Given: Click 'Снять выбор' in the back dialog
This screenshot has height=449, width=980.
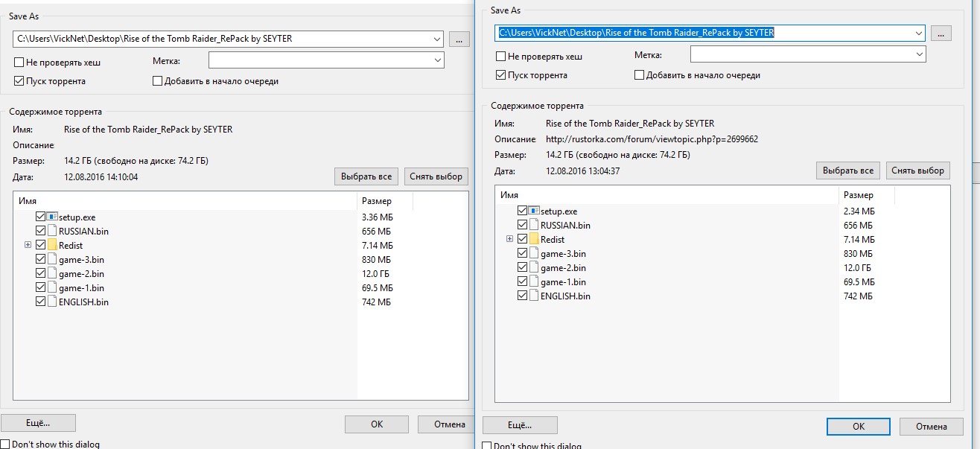Looking at the screenshot, I should coord(436,176).
